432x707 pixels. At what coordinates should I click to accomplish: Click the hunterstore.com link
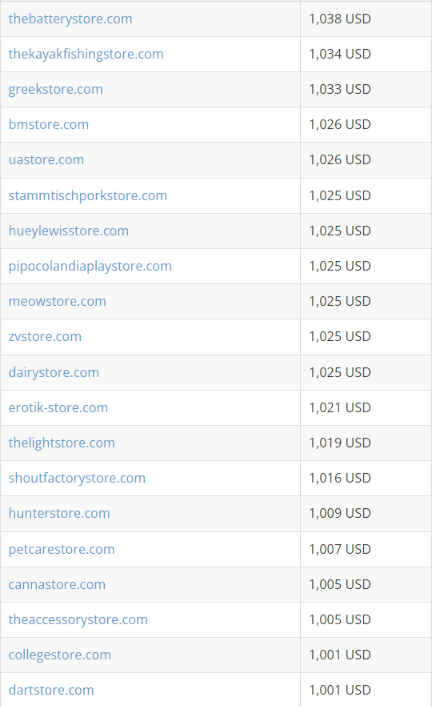[59, 513]
